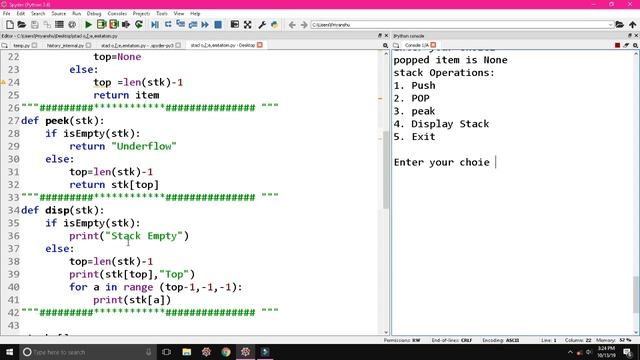The height and width of the screenshot is (360, 640).
Task: Run the current selection or line
Action: (126, 24)
